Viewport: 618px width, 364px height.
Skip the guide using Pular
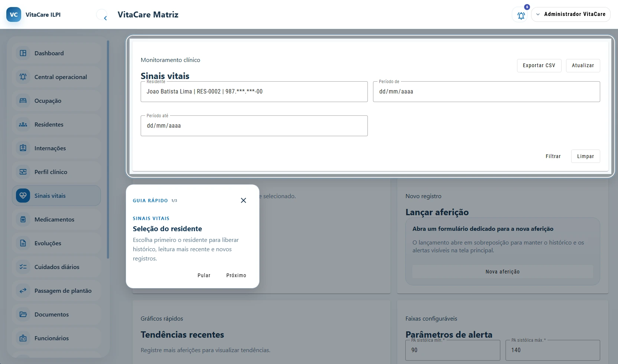point(204,275)
